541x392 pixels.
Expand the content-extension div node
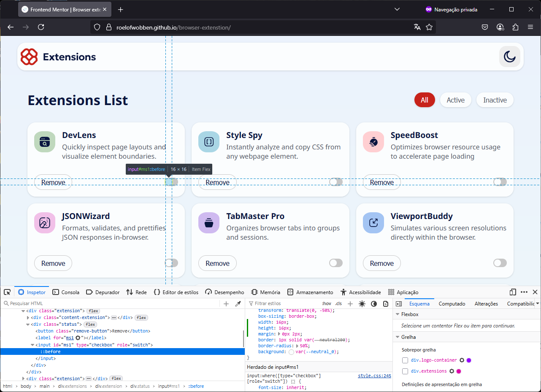(28, 318)
